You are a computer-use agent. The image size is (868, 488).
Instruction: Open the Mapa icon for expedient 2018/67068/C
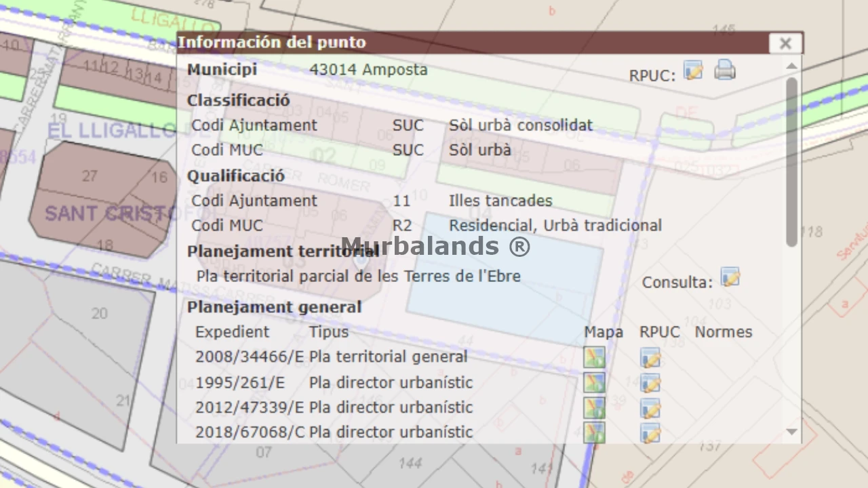594,432
